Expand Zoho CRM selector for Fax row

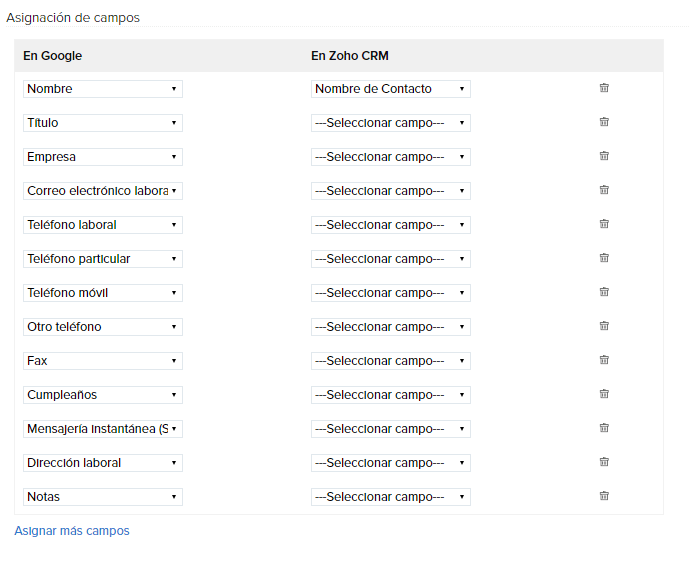(390, 361)
